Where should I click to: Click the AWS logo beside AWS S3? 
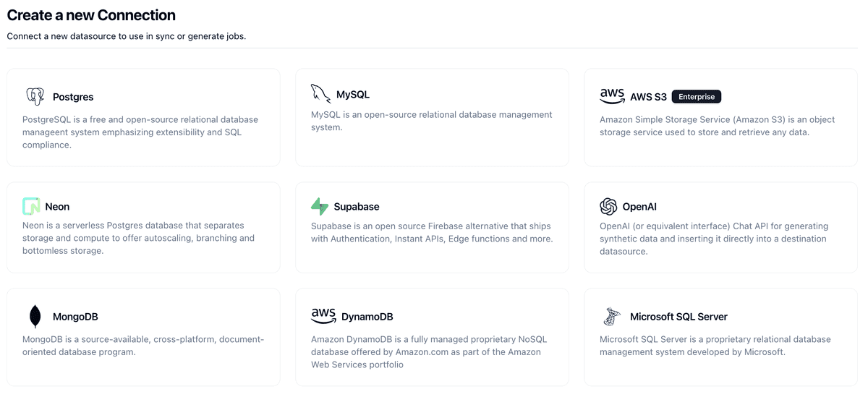coord(612,96)
